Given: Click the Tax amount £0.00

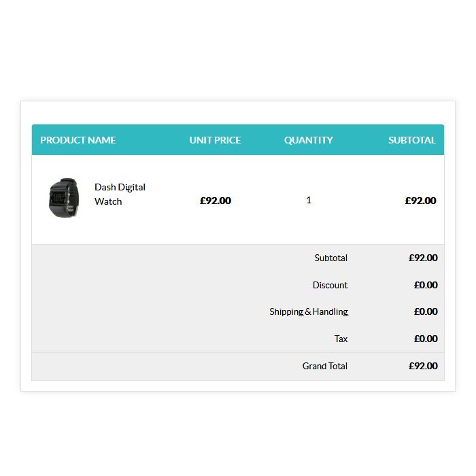Looking at the screenshot, I should [x=426, y=339].
